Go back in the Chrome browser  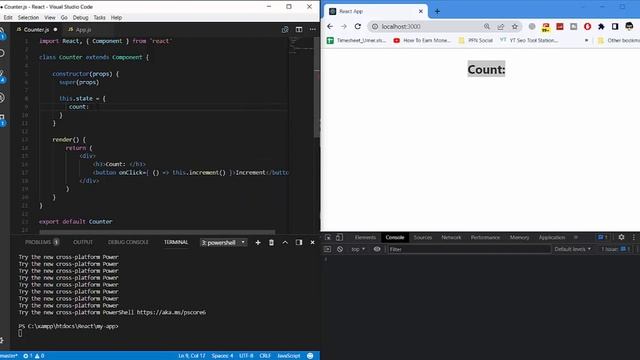(x=330, y=26)
